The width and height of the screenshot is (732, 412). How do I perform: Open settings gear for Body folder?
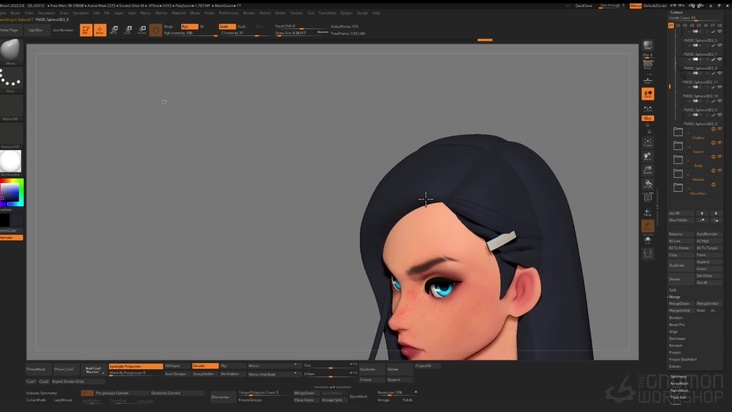[713, 157]
